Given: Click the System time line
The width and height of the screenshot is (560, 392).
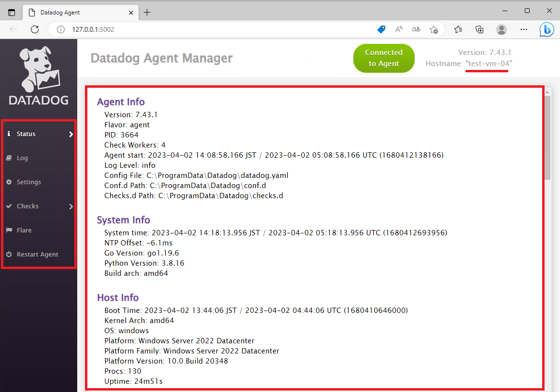Looking at the screenshot, I should pyautogui.click(x=276, y=232).
